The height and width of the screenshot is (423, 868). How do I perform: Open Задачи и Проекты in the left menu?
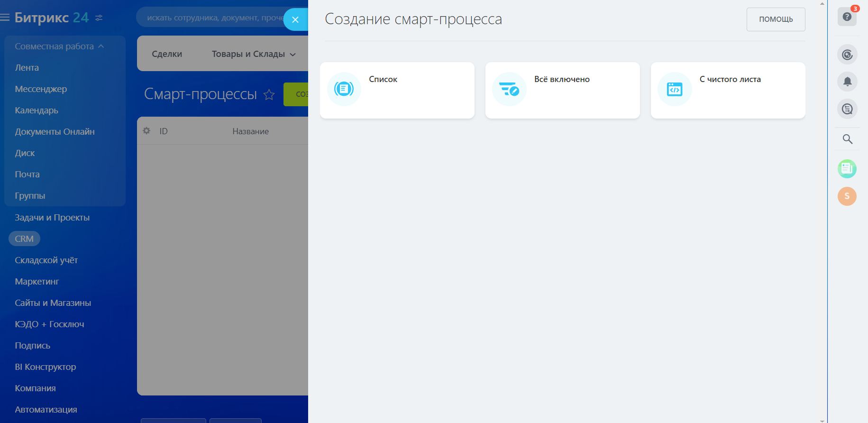52,218
